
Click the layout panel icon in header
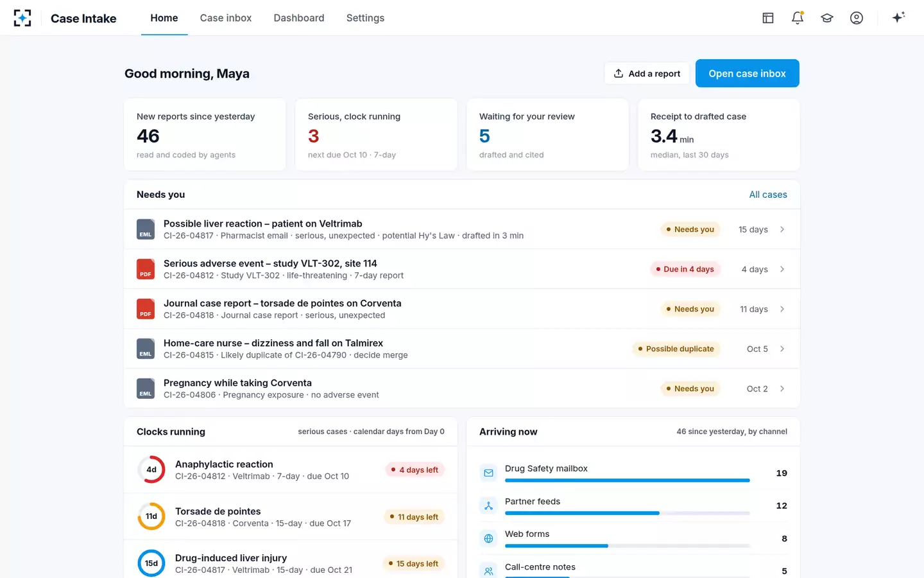pyautogui.click(x=768, y=18)
